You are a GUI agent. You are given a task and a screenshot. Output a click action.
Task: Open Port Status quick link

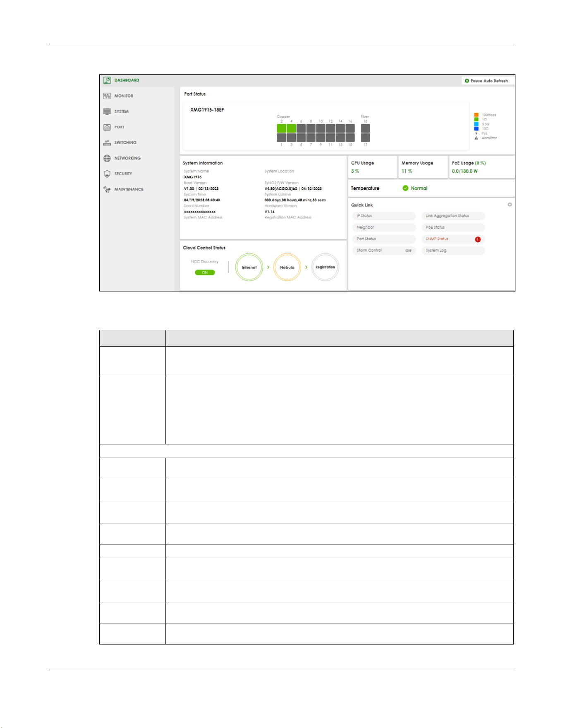pyautogui.click(x=384, y=239)
